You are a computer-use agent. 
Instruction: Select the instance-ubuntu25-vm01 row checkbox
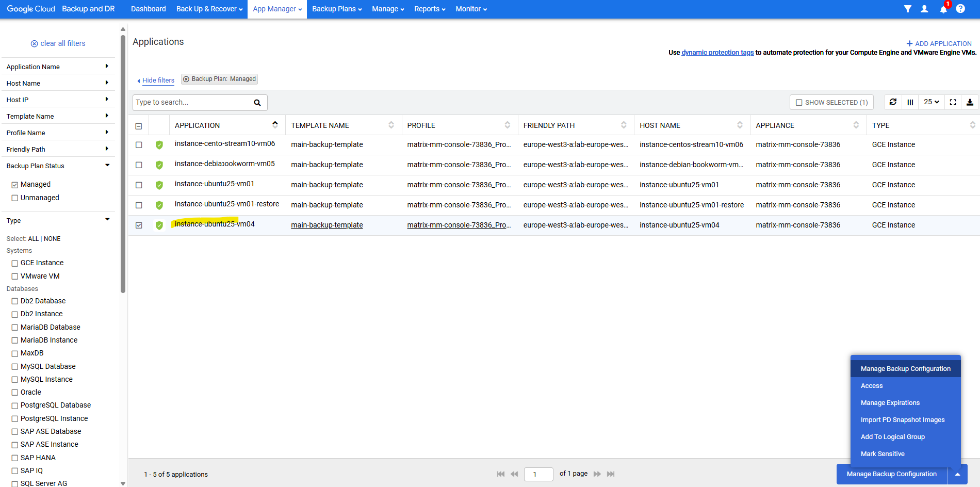tap(139, 185)
